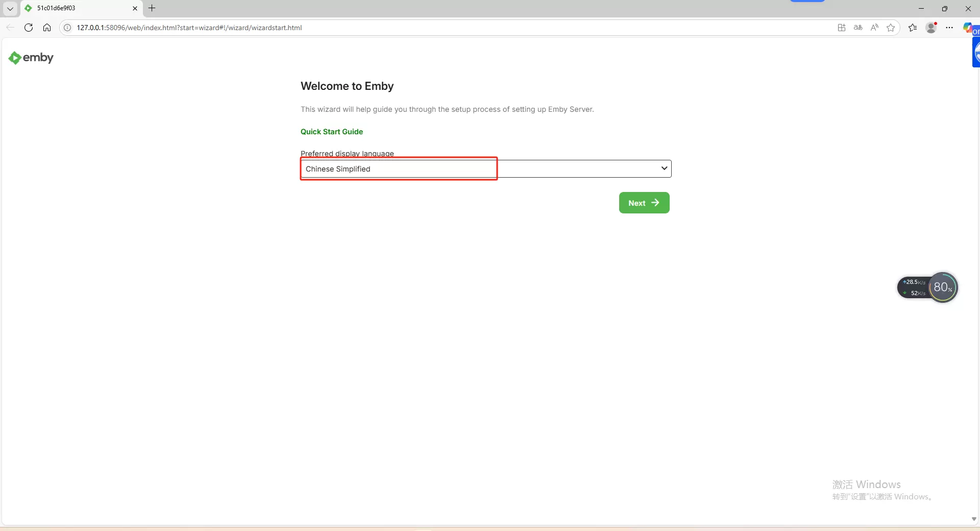Start Read aloud from the address bar
The width and height of the screenshot is (980, 531).
coord(874,28)
